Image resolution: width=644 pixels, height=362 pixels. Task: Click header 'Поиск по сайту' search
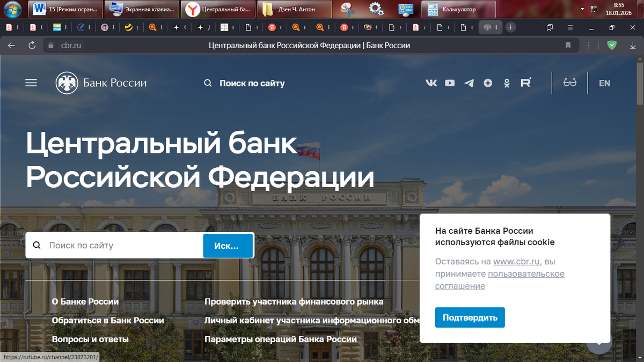tap(245, 83)
